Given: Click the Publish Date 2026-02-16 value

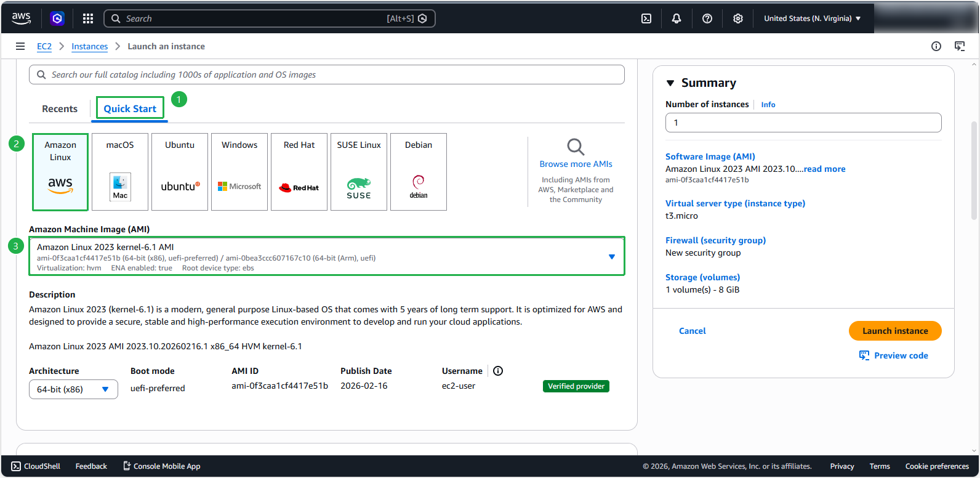Looking at the screenshot, I should (x=364, y=386).
